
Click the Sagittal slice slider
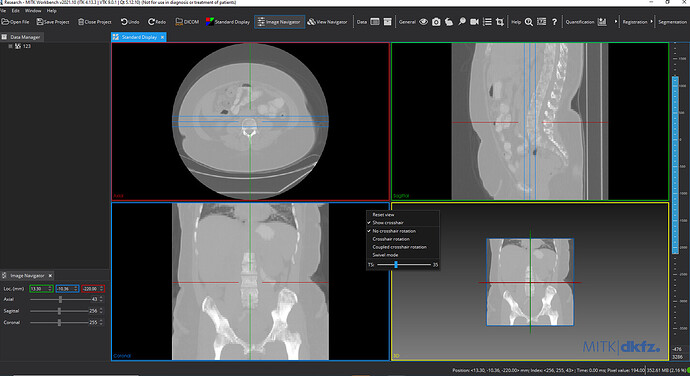pyautogui.click(x=59, y=311)
